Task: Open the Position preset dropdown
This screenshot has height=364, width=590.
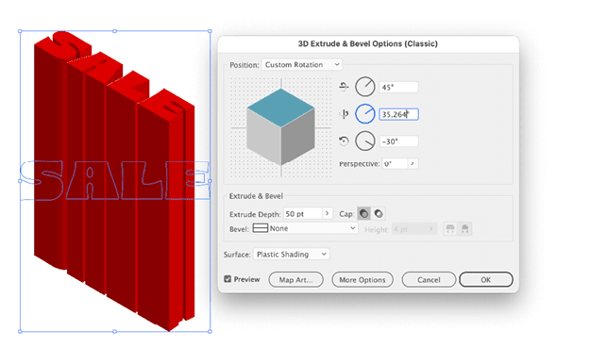Action: click(302, 65)
